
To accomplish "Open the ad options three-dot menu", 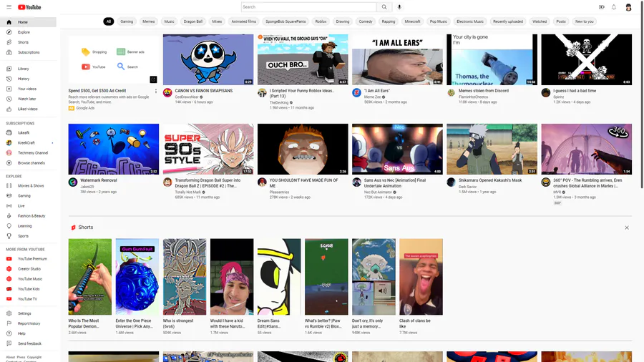I will [156, 91].
